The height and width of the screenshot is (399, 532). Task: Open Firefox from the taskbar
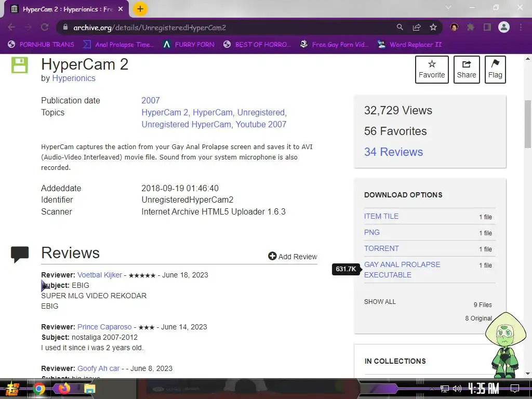(x=64, y=388)
